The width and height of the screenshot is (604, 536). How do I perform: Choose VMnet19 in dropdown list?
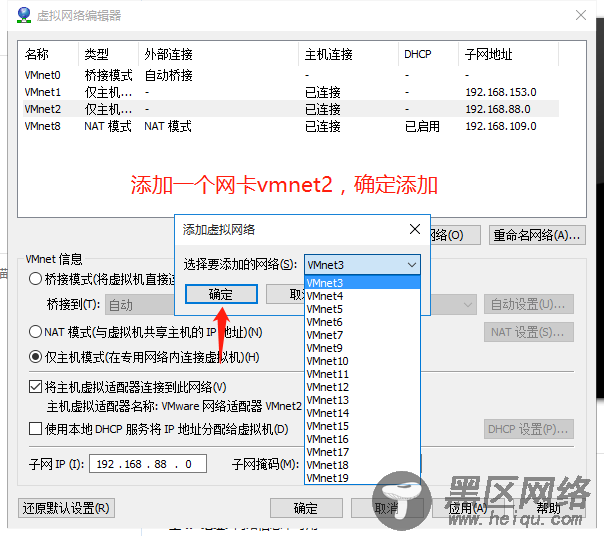(362, 478)
